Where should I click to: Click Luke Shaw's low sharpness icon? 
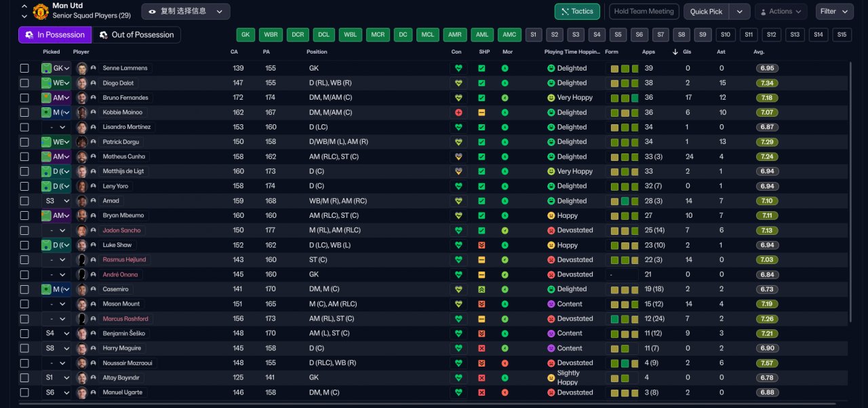point(481,245)
